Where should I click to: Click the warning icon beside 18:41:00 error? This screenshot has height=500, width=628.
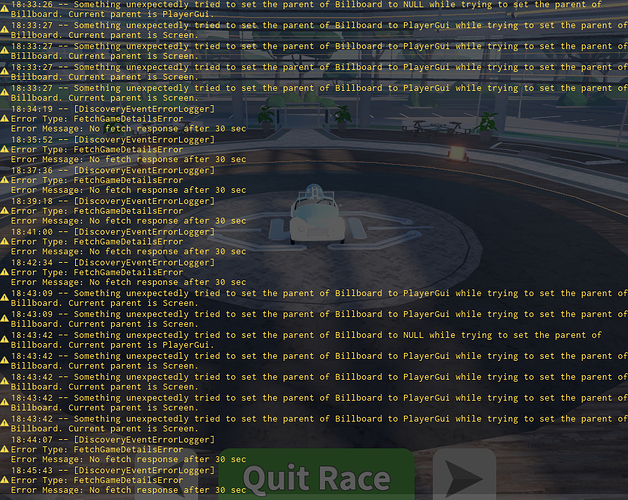(x=4, y=242)
